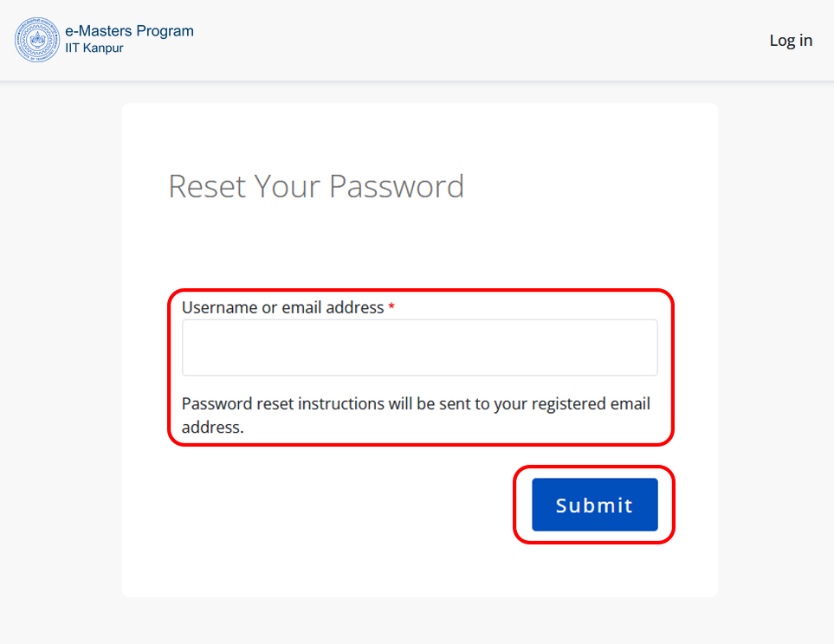
Task: Click the IIT Kanpur circular logo
Action: coord(37,40)
